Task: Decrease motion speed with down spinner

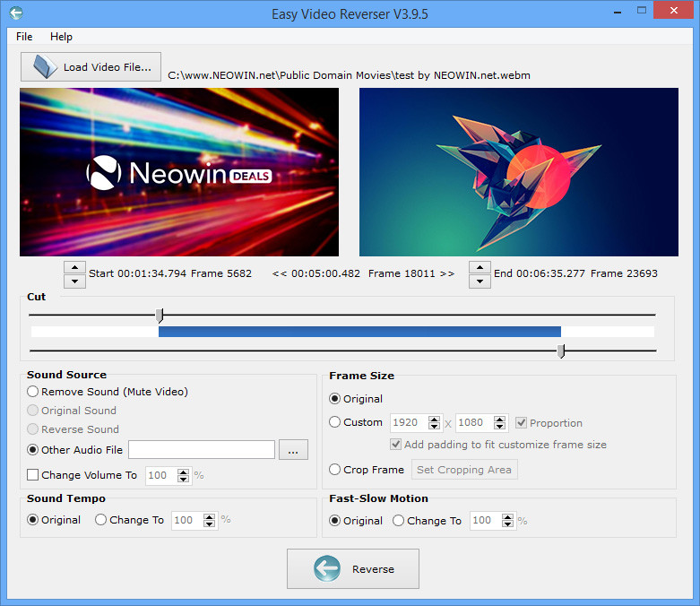Action: pos(507,524)
